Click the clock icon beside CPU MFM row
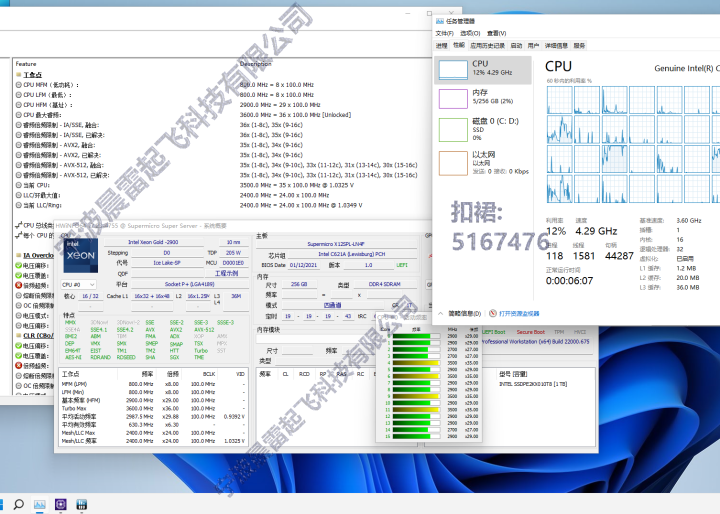 click(18, 85)
